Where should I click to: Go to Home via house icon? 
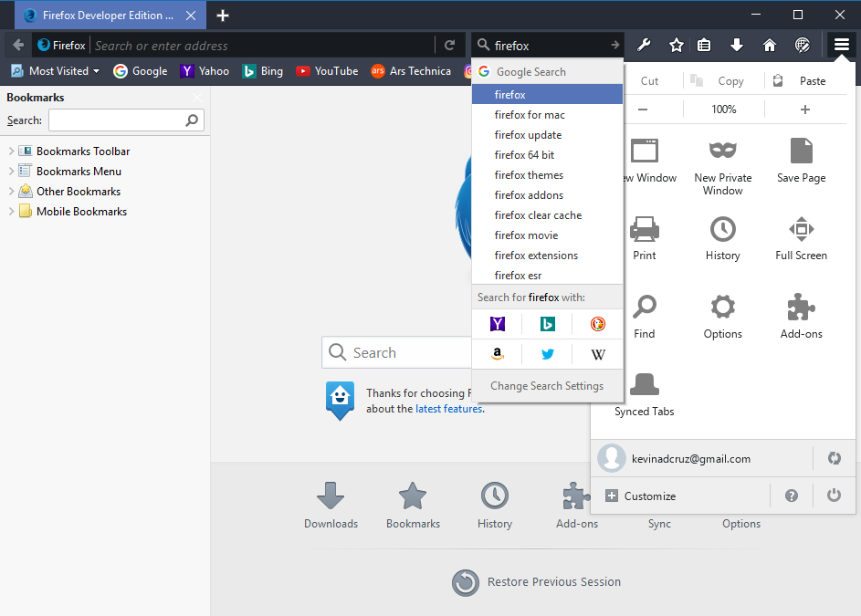click(x=770, y=46)
